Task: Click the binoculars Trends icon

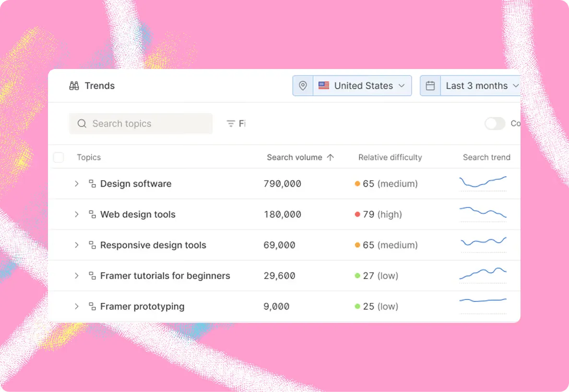Action: pos(74,86)
